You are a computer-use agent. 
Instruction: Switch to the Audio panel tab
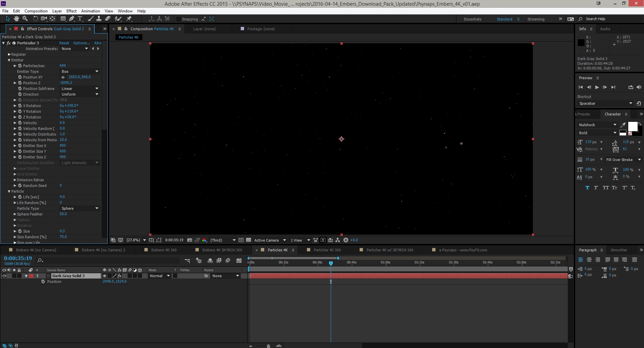coord(605,29)
